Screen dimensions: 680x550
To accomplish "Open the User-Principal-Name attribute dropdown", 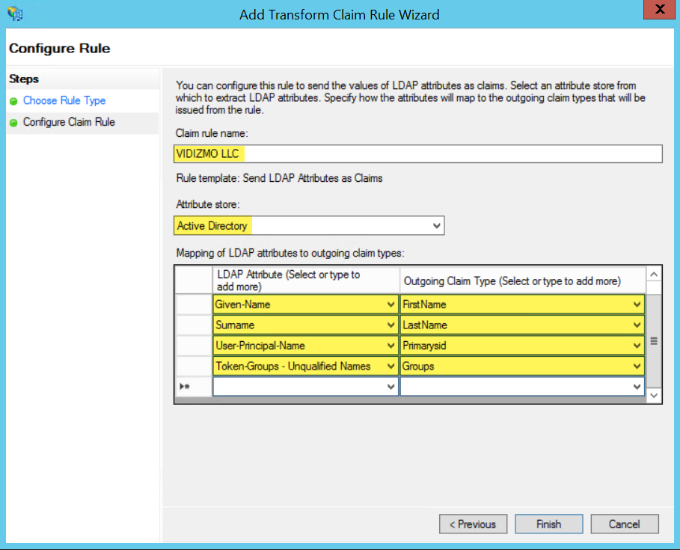I will point(391,346).
